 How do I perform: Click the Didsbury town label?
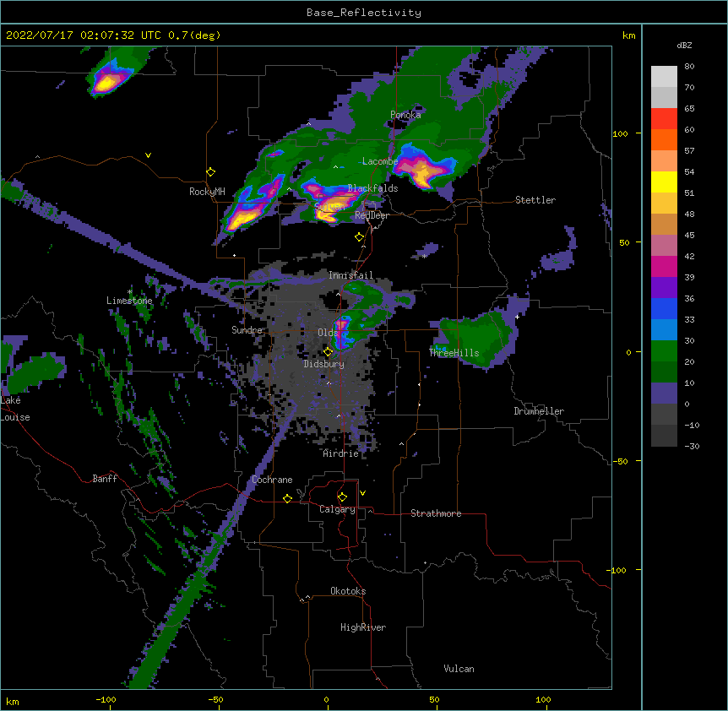(x=323, y=364)
